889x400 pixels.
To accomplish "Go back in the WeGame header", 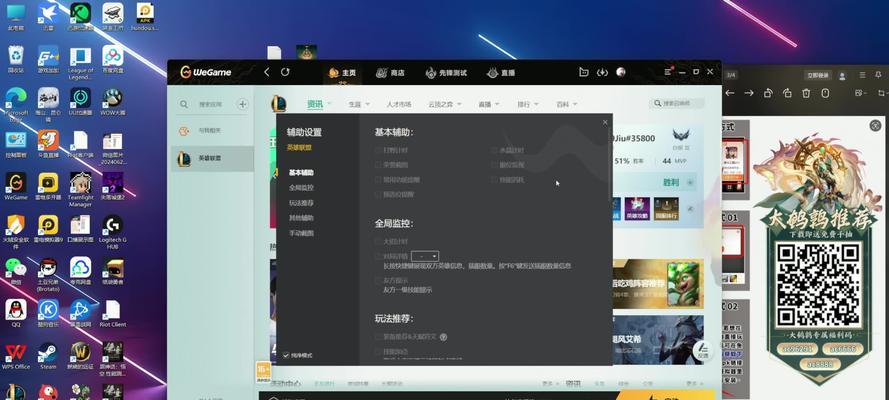I will pos(267,72).
